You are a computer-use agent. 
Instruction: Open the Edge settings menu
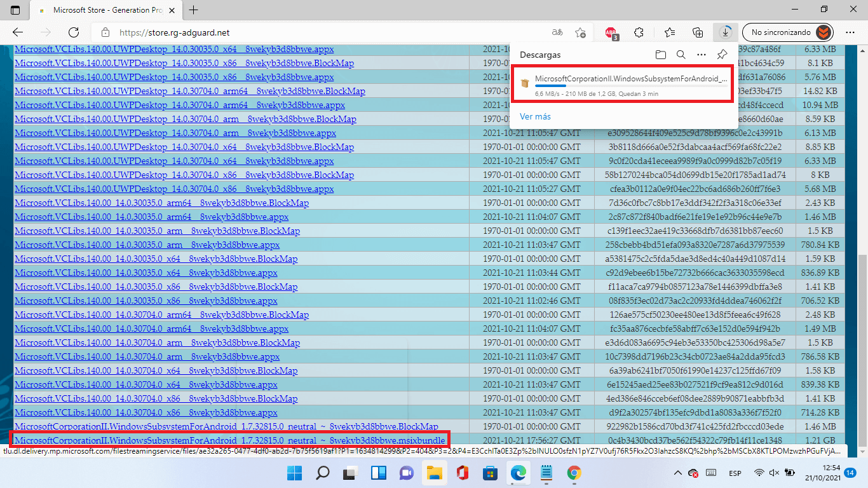pyautogui.click(x=850, y=32)
